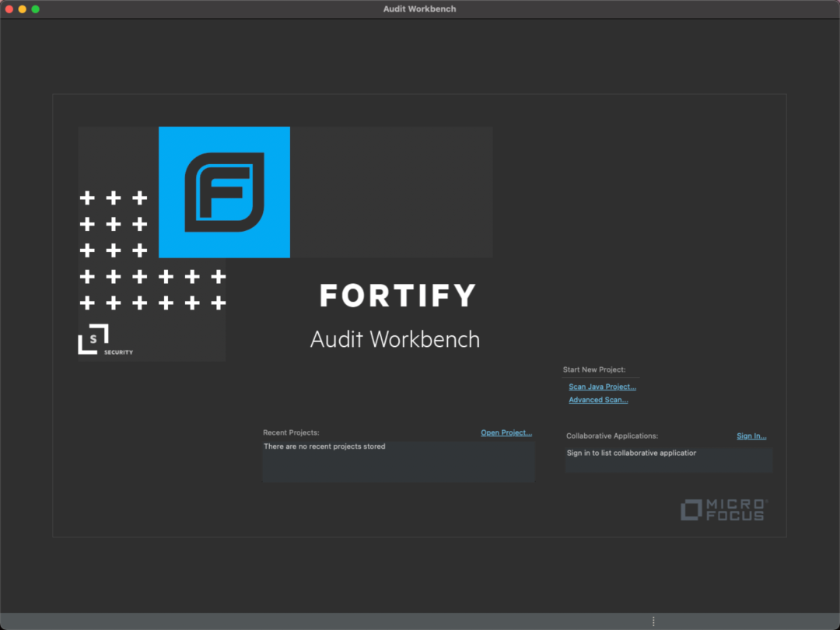The image size is (840, 630).
Task: Click the 'Recent Projects:' label
Action: click(x=291, y=432)
